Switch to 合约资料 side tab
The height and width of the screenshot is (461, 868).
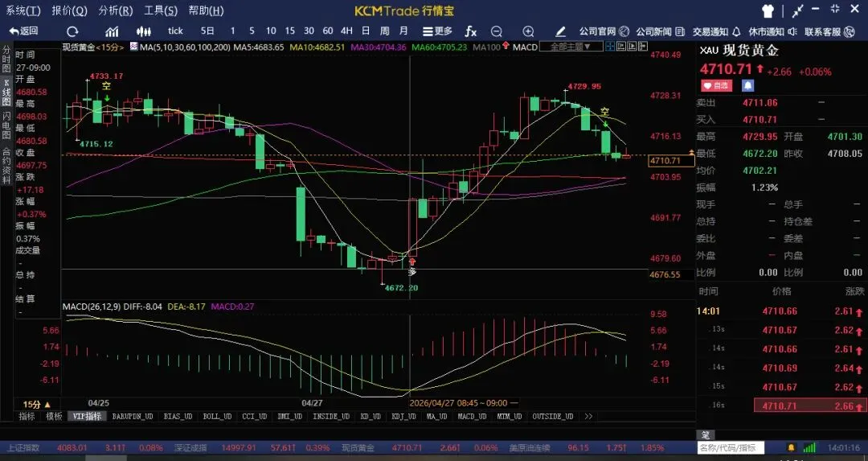pos(6,165)
